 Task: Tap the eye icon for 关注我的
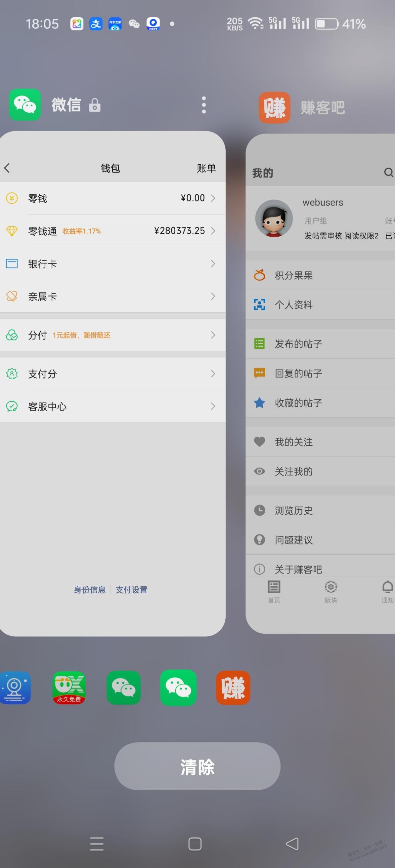tap(259, 471)
